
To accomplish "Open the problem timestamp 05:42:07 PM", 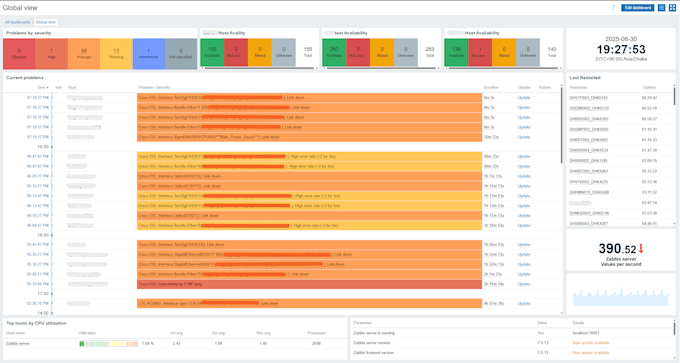I will [38, 245].
